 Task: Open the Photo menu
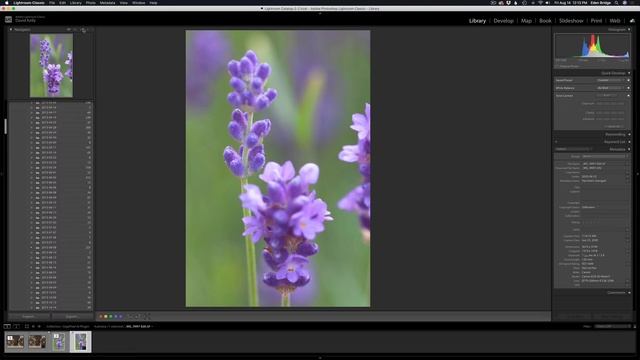click(x=90, y=3)
